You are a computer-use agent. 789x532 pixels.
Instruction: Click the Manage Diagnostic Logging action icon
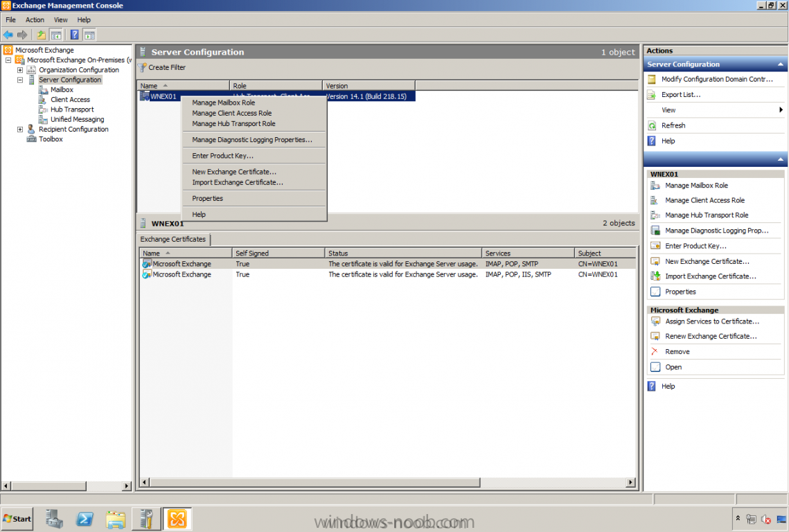pyautogui.click(x=655, y=231)
